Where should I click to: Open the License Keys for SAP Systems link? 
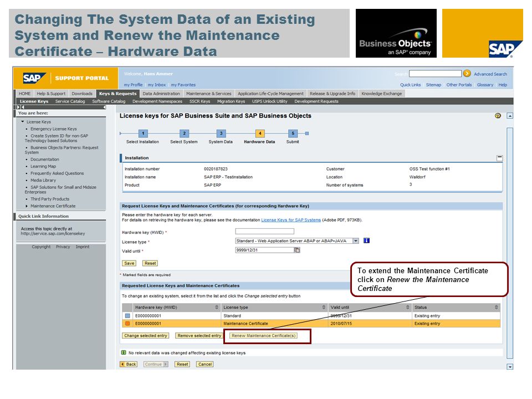point(291,220)
